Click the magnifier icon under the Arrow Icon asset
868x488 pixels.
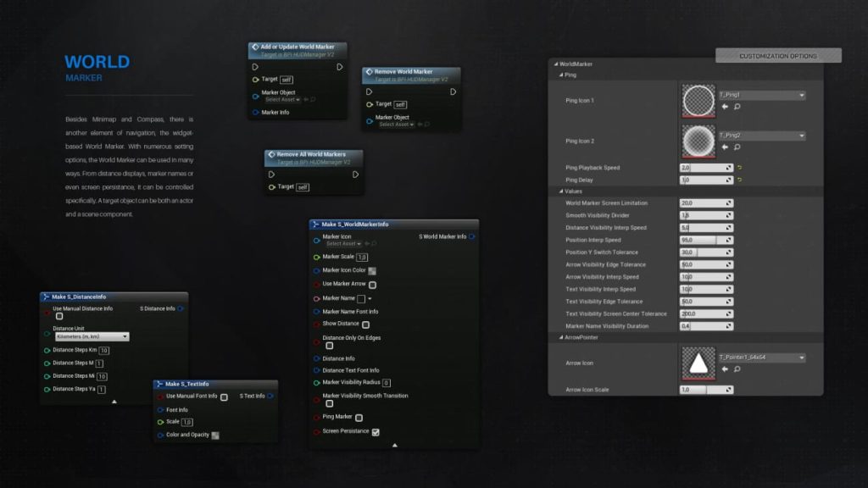tap(737, 369)
